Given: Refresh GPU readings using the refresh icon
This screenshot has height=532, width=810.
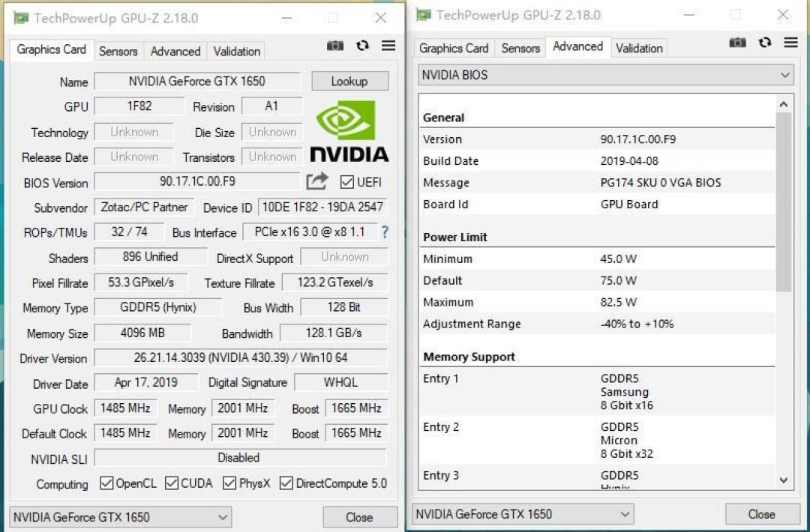Looking at the screenshot, I should click(362, 46).
